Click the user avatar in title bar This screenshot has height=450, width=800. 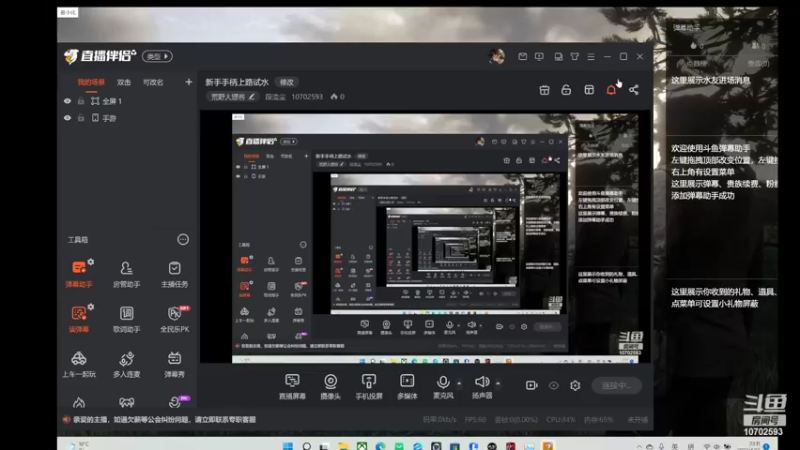[496, 56]
